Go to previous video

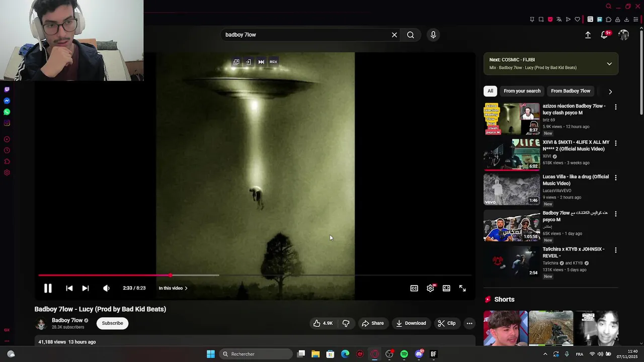(69, 288)
